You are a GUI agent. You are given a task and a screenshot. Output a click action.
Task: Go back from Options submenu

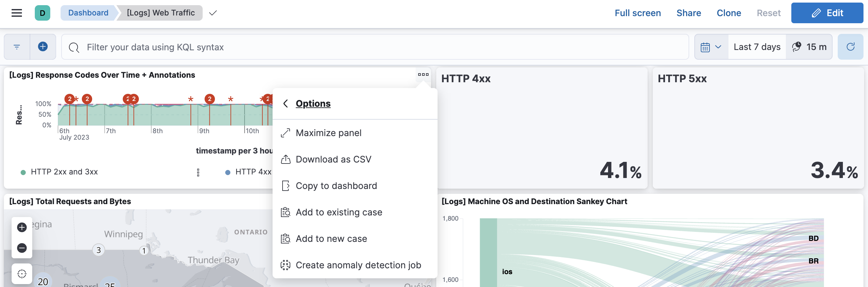pyautogui.click(x=285, y=104)
